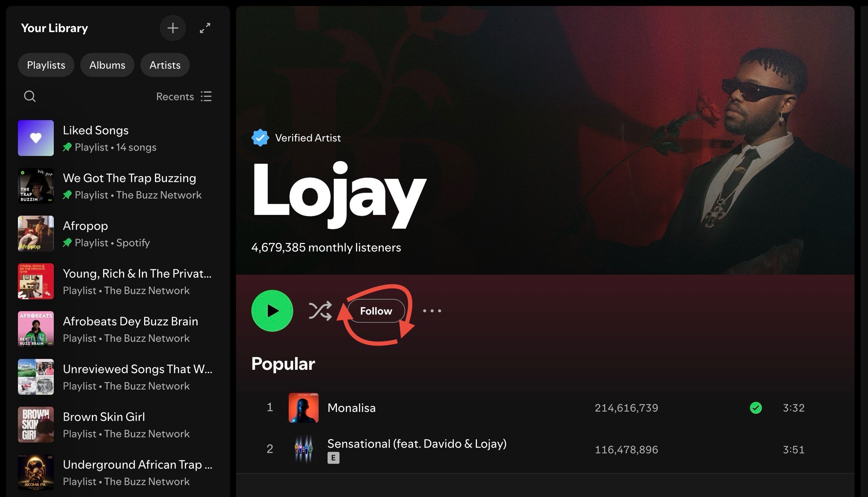Click the 4,679,385 monthly listeners text
868x497 pixels.
pyautogui.click(x=326, y=247)
